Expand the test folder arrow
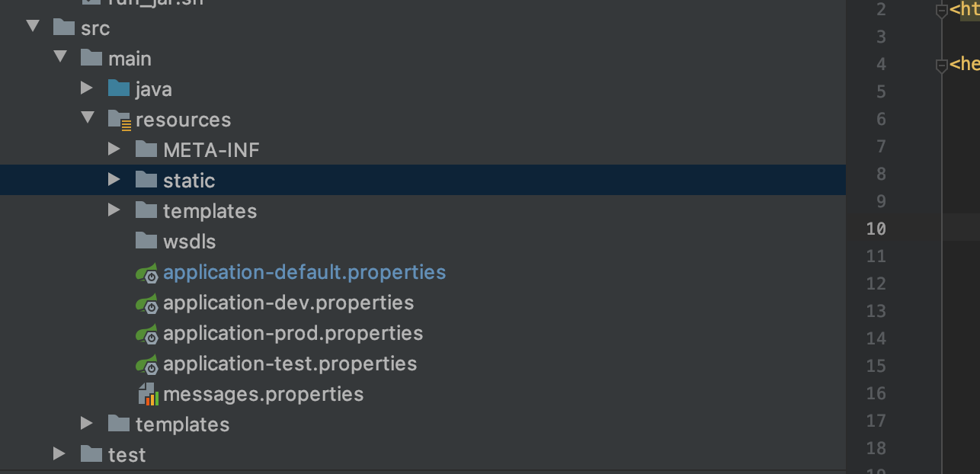The width and height of the screenshot is (980, 474). point(59,454)
